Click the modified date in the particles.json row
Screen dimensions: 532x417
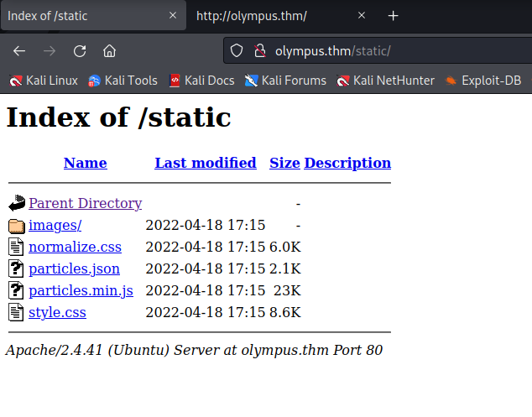pos(206,268)
